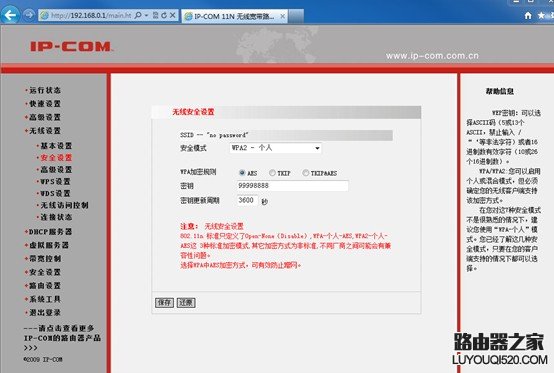This screenshot has width=554, height=373.
Task: Open the WPS设置 submenu
Action: tap(55, 182)
